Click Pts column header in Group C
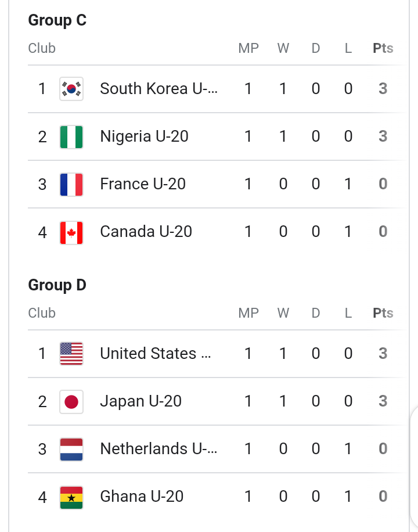418x532 pixels. pyautogui.click(x=383, y=48)
